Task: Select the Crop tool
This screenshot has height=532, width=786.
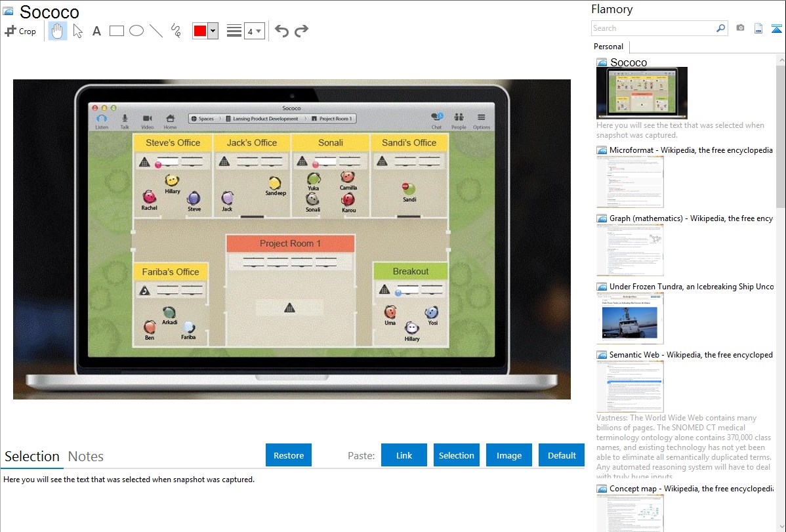Action: pos(20,31)
